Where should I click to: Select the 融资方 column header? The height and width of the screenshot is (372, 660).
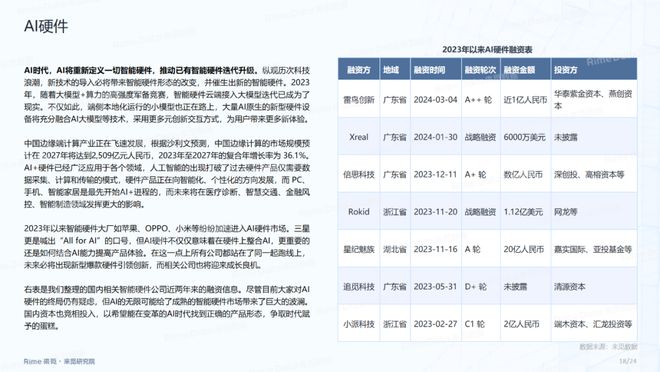click(x=359, y=69)
